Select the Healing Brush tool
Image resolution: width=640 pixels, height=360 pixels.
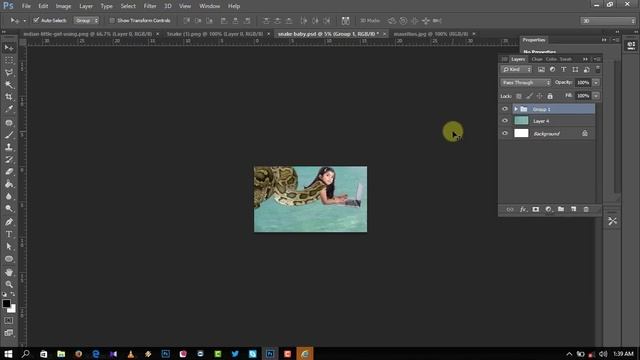pos(9,123)
